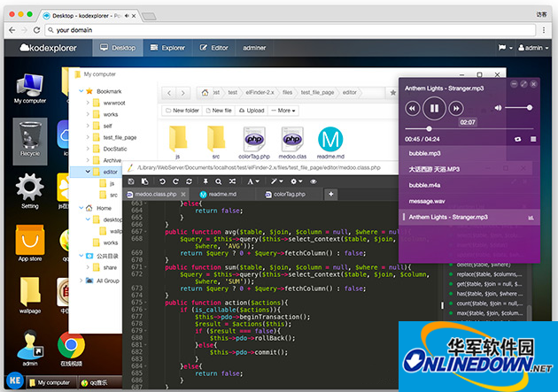Click the save icon in editor toolbar

[131, 181]
